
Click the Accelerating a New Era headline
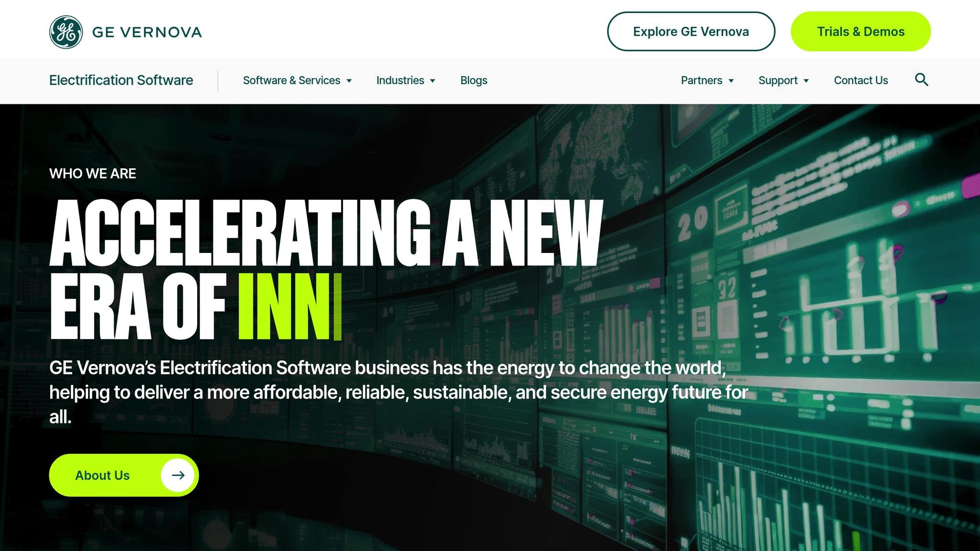pyautogui.click(x=326, y=269)
